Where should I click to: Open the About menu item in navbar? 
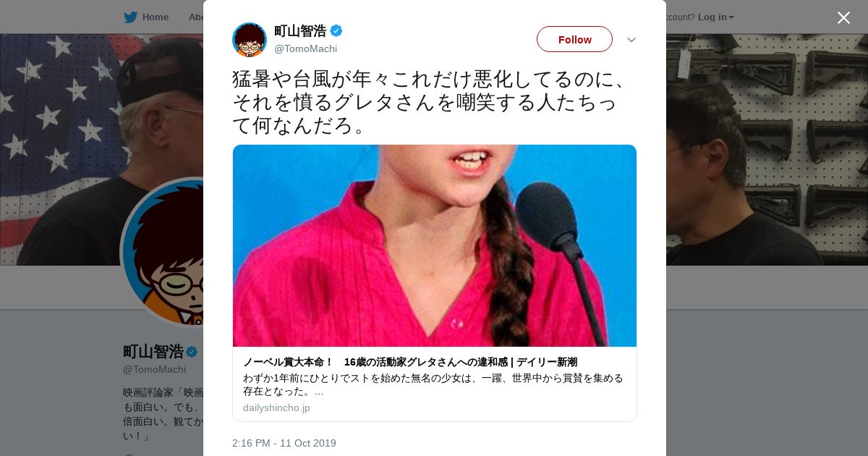195,17
